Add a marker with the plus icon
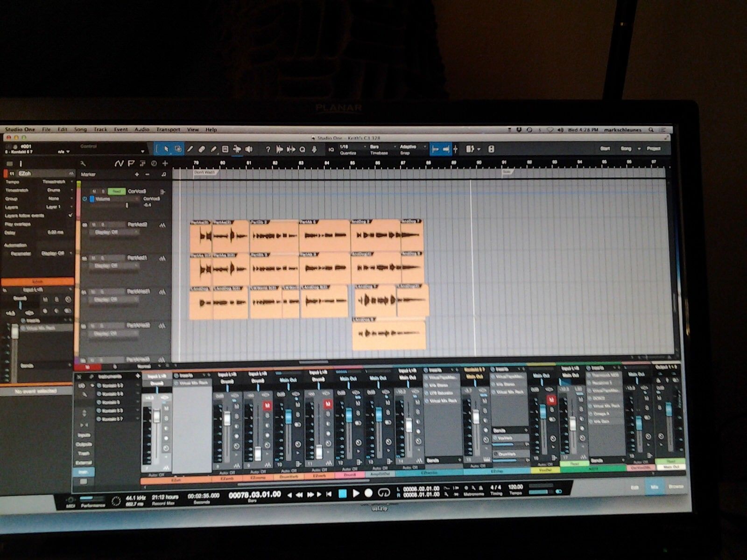The width and height of the screenshot is (747, 560). [x=137, y=174]
